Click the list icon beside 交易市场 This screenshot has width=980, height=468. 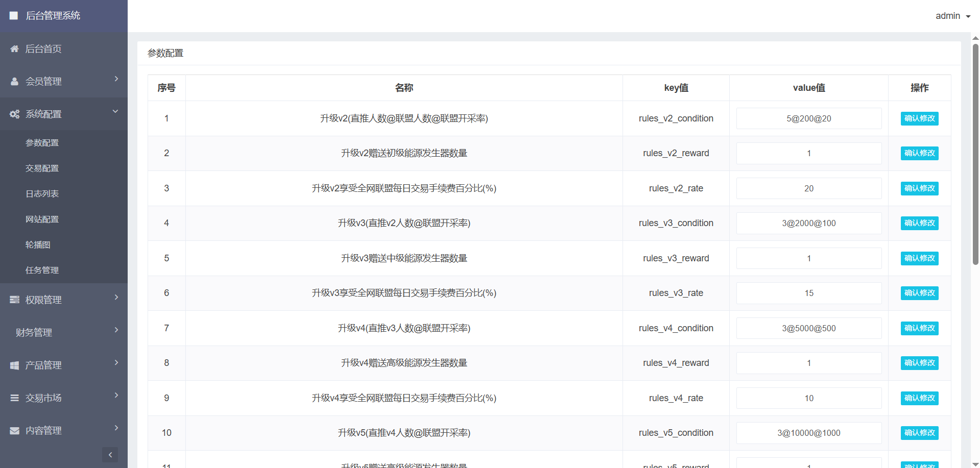point(14,398)
